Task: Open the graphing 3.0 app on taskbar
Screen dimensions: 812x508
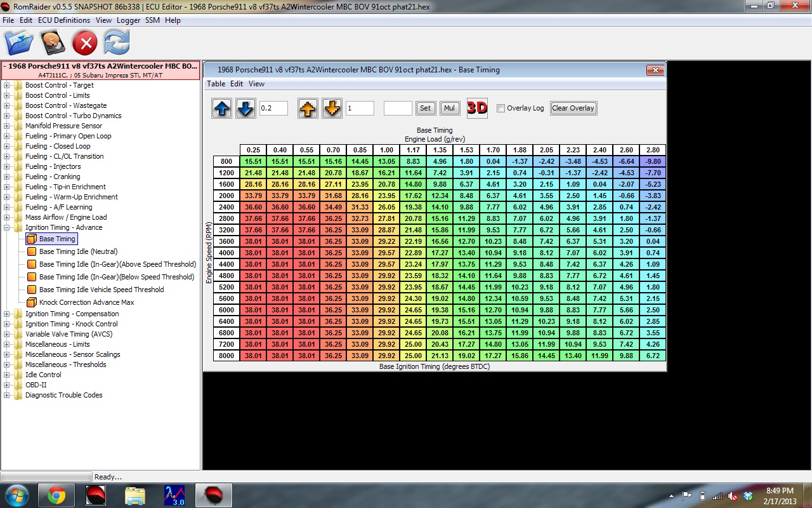Action: point(174,495)
